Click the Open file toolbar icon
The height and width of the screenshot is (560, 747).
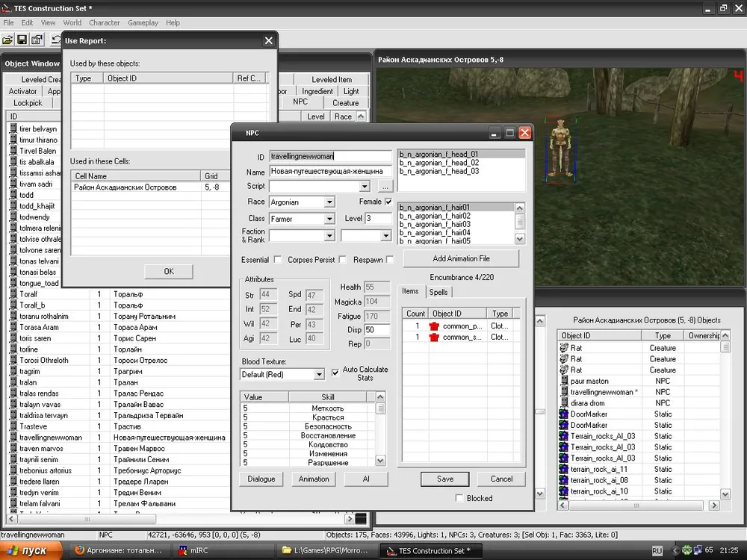click(8, 39)
